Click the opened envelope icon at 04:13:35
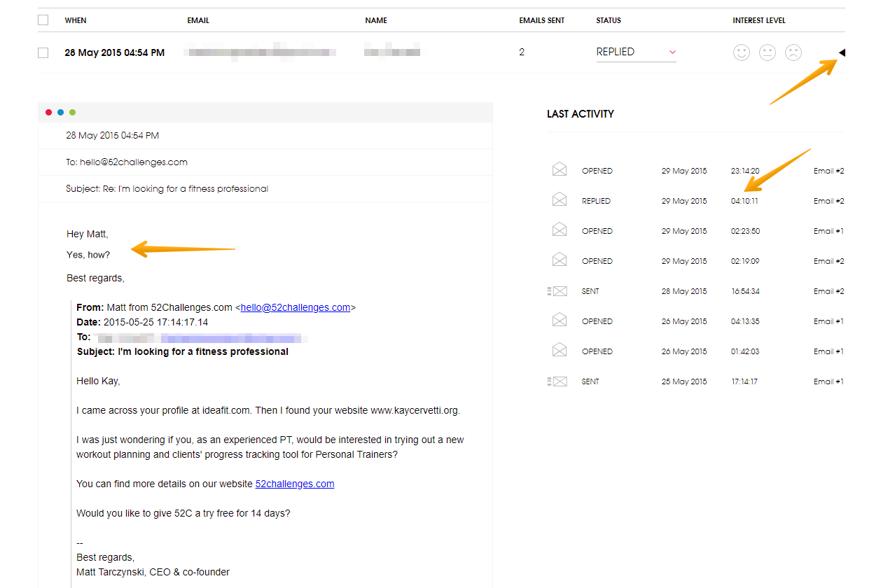 (x=559, y=320)
